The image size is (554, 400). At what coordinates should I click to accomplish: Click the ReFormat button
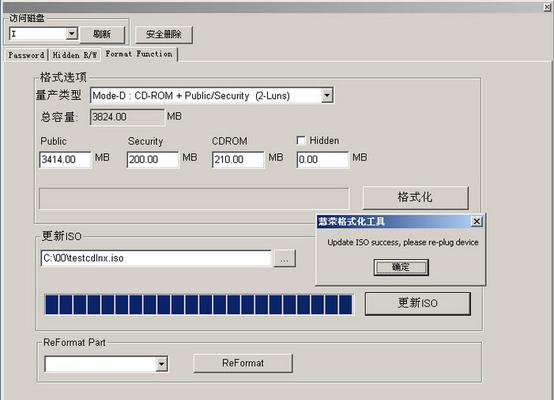click(x=243, y=363)
